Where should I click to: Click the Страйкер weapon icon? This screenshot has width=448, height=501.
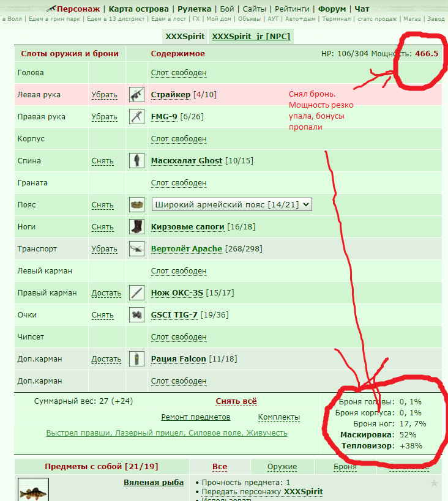click(x=136, y=95)
